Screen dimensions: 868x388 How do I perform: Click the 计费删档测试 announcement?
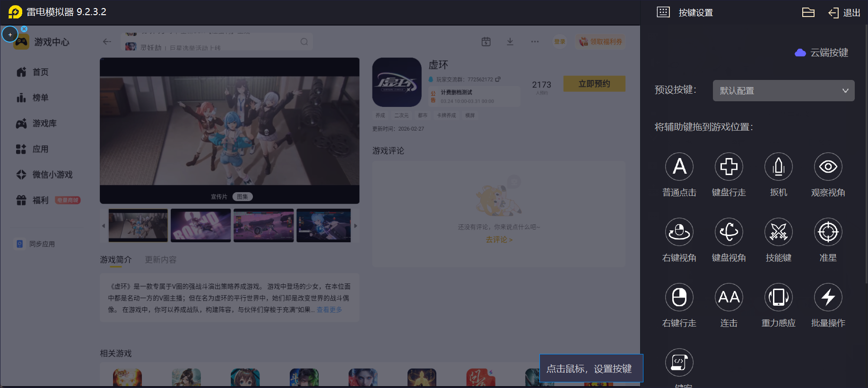[x=474, y=97]
